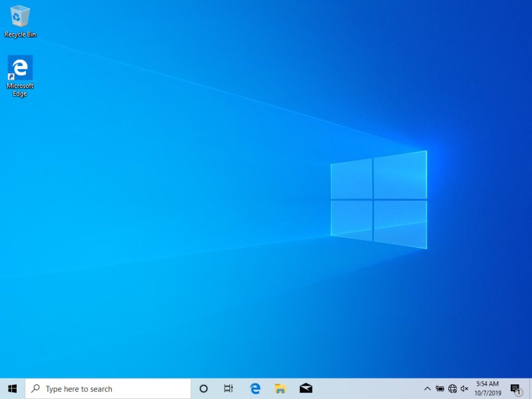
Task: Open File Explorer from the taskbar
Action: (x=280, y=388)
